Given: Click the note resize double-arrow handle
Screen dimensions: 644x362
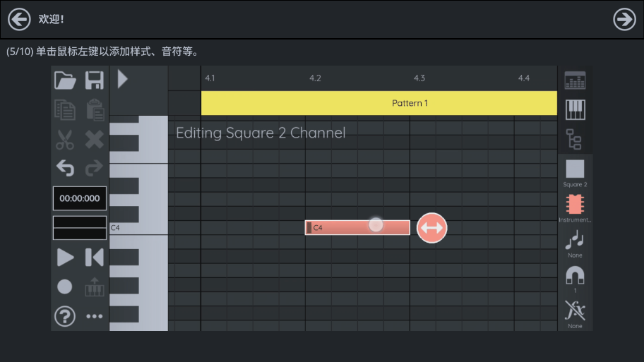Looking at the screenshot, I should 431,228.
